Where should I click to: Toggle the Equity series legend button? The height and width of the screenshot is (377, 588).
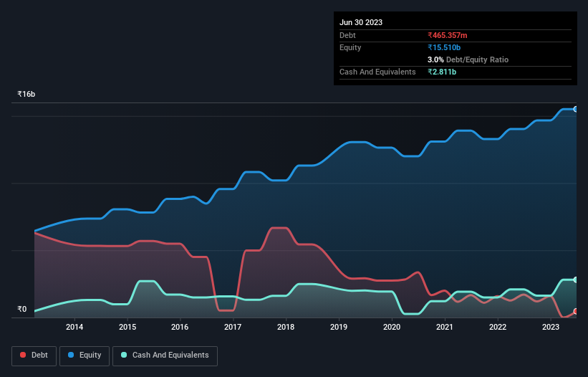pos(85,355)
